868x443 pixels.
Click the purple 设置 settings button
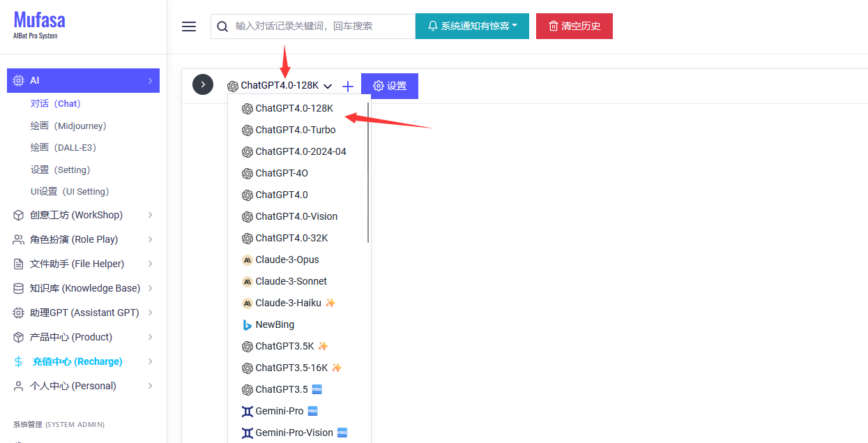click(x=389, y=86)
